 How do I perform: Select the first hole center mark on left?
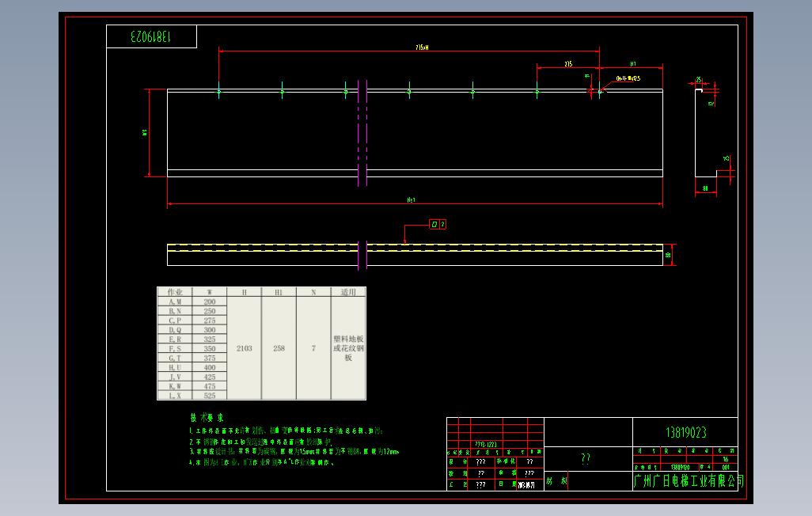point(219,92)
